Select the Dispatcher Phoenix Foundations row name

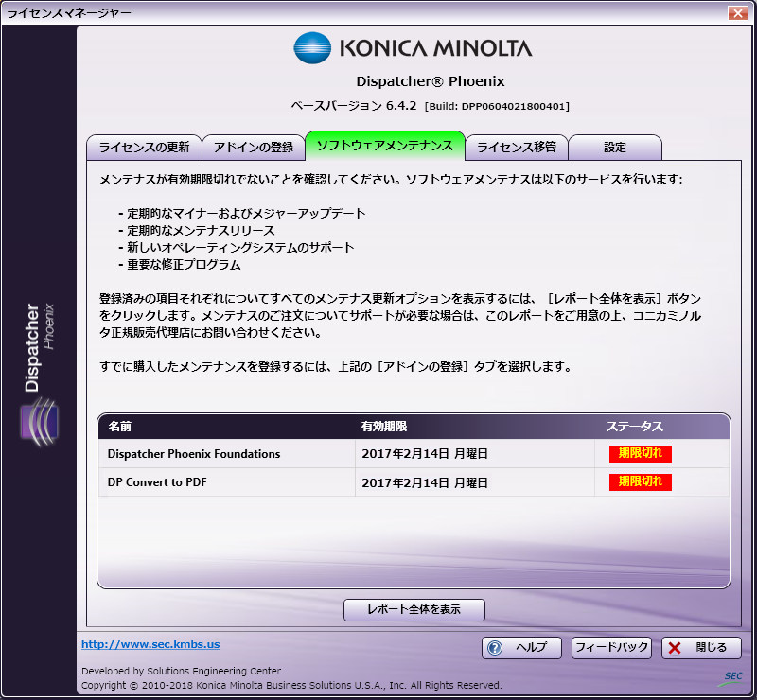[194, 454]
